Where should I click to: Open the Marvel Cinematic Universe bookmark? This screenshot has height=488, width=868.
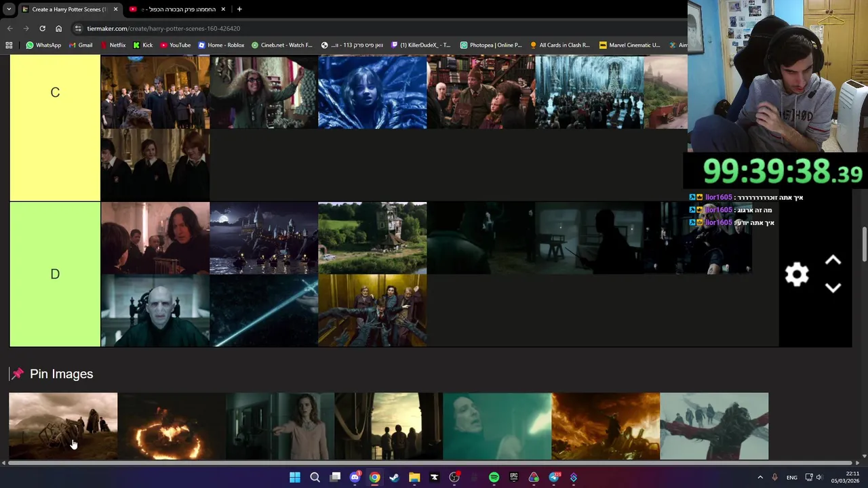tap(630, 45)
